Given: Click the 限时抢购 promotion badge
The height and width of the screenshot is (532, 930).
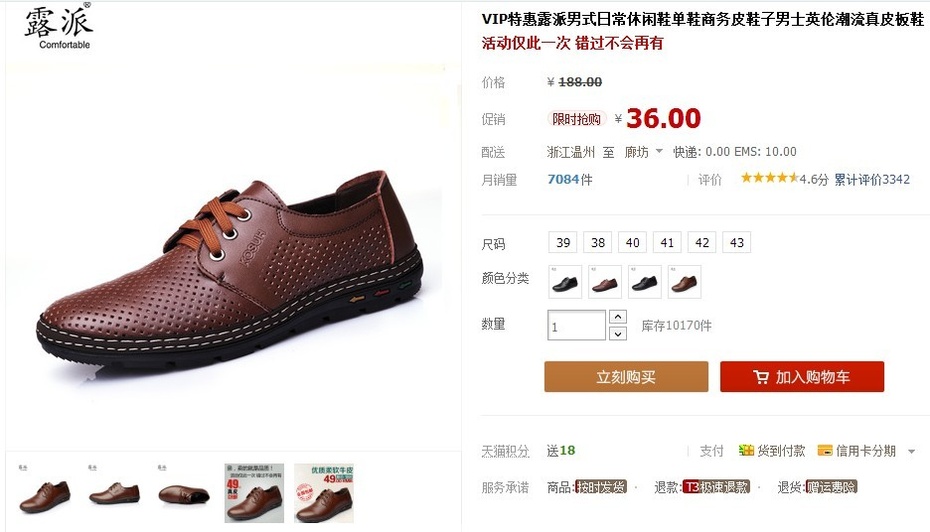Looking at the screenshot, I should coord(576,119).
